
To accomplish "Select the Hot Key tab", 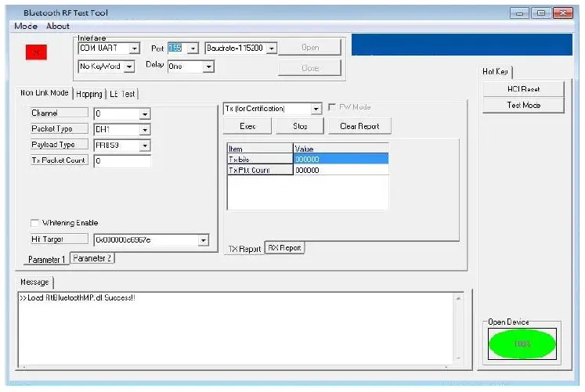I will tap(495, 71).
